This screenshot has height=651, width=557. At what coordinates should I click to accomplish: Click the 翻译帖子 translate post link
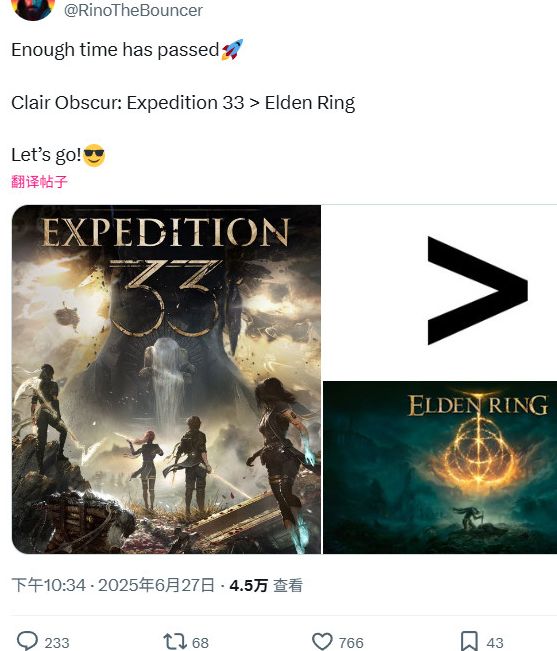pos(39,182)
